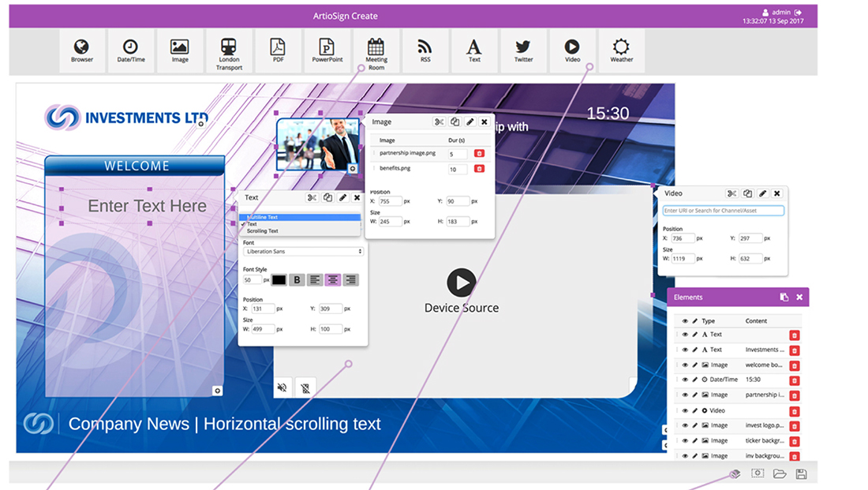This screenshot has height=490, width=868.
Task: Click the admin user label
Action: click(x=781, y=12)
